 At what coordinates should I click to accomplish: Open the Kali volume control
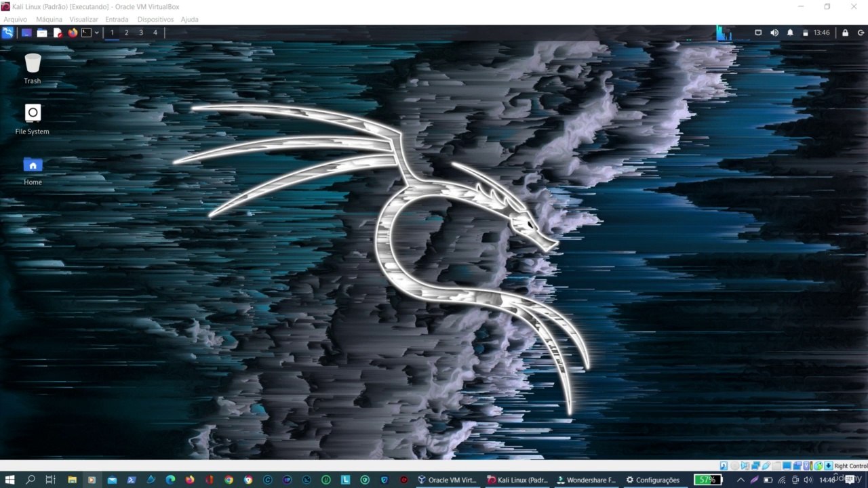774,33
